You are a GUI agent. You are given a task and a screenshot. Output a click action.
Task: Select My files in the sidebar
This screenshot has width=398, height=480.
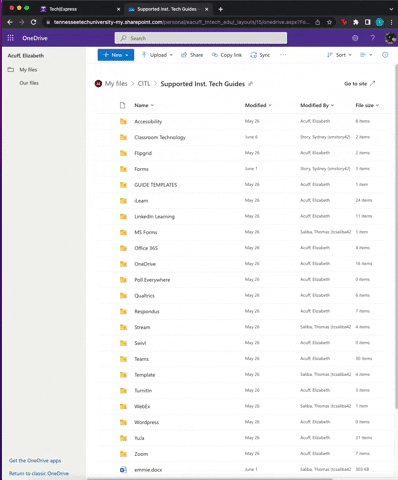tap(28, 70)
